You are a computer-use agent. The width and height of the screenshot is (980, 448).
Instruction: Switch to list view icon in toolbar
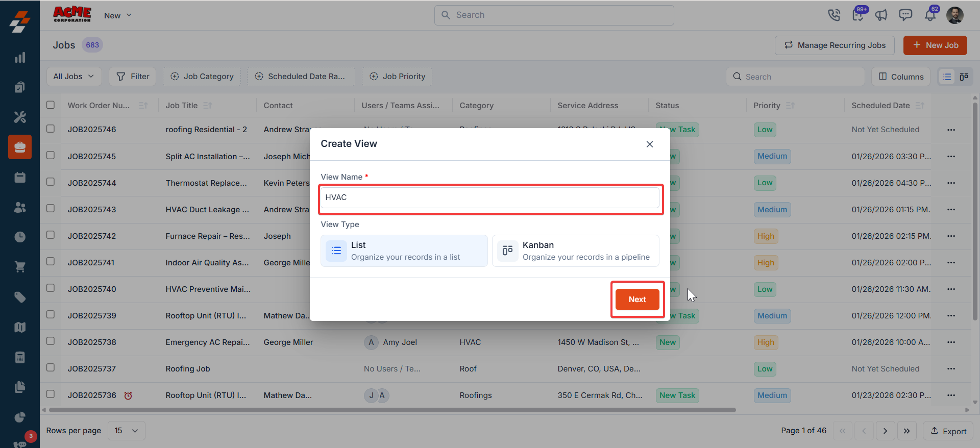pos(947,77)
